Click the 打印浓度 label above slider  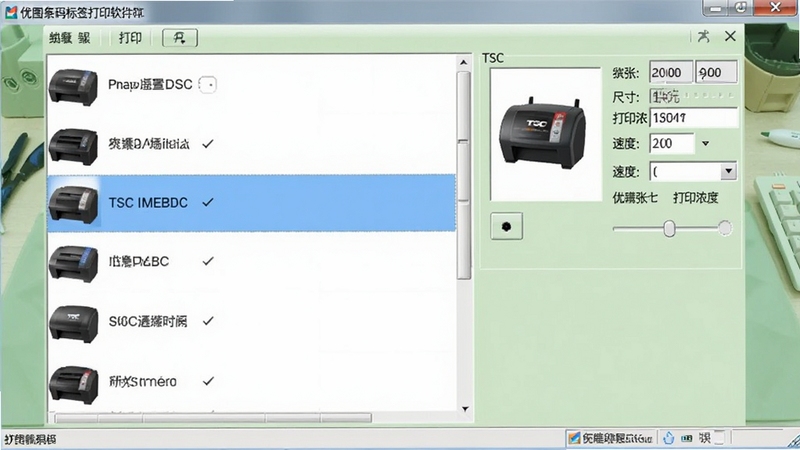click(x=695, y=197)
